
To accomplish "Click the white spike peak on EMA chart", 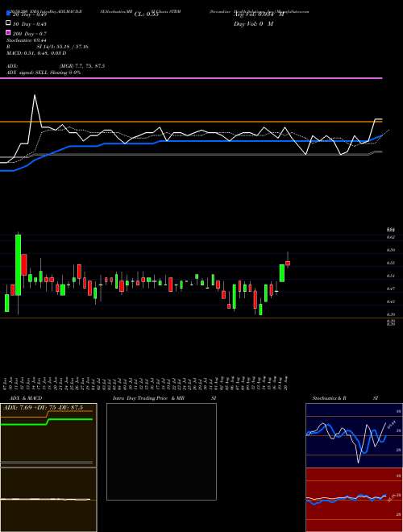I will coord(35,95).
